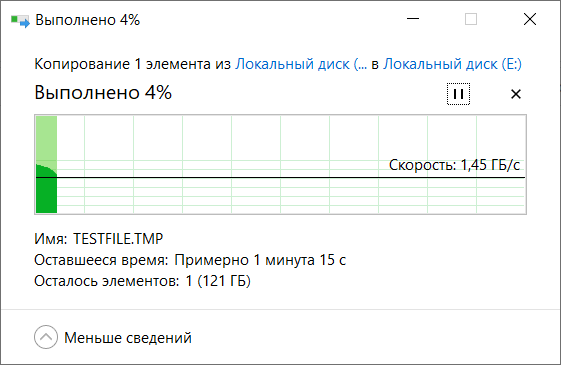The width and height of the screenshot is (561, 365).
Task: Open destination Локальный диск (E:) link
Action: pyautogui.click(x=452, y=64)
